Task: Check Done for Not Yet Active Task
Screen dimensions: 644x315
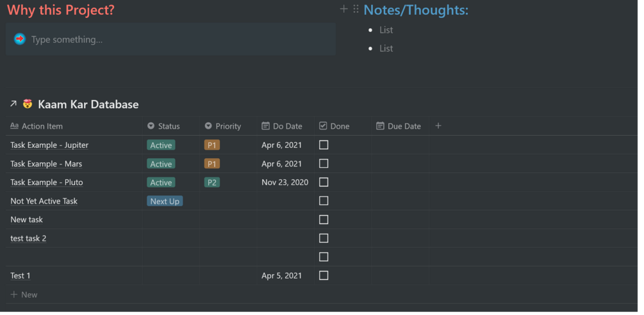Action: [x=324, y=201]
